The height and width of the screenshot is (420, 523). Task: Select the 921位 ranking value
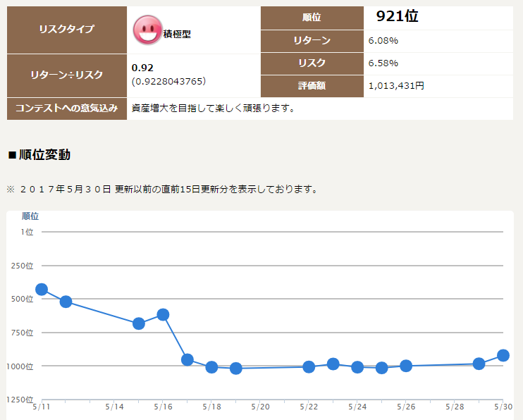397,16
